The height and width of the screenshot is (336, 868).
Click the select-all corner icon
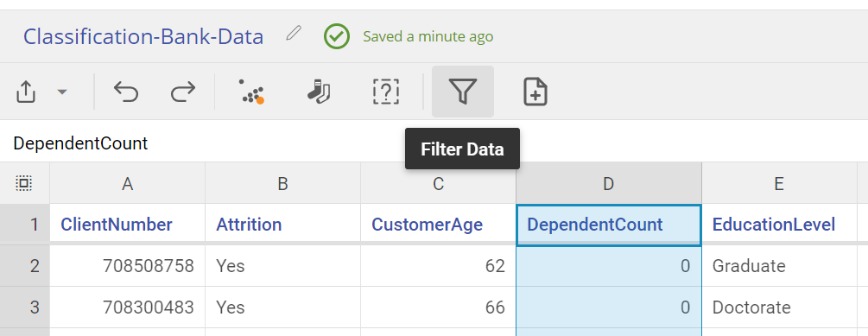24,183
